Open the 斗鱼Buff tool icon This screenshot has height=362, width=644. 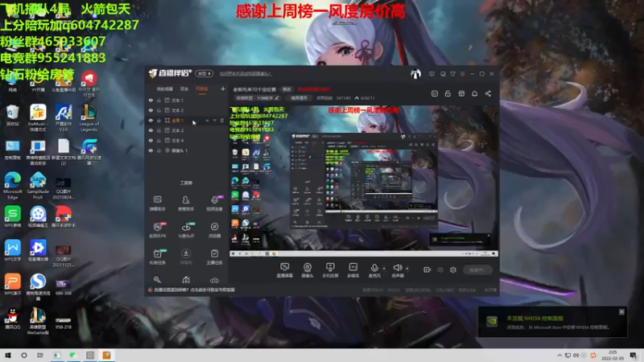coord(186,230)
